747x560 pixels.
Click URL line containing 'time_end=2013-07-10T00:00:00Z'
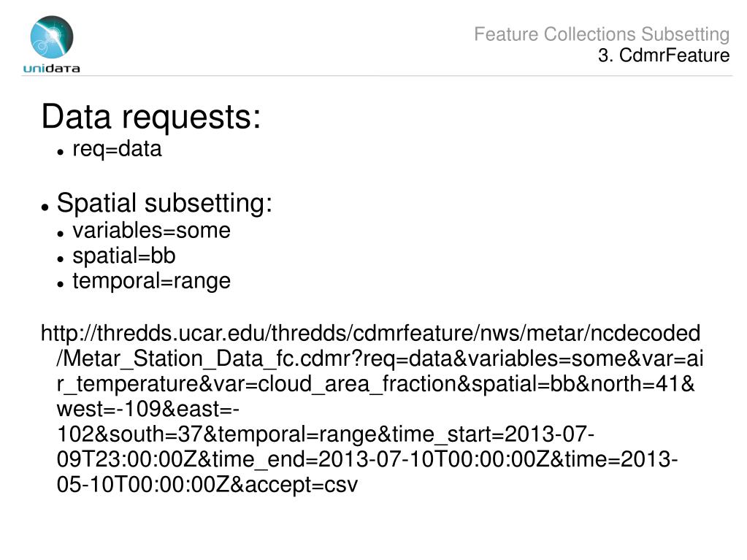click(x=367, y=459)
